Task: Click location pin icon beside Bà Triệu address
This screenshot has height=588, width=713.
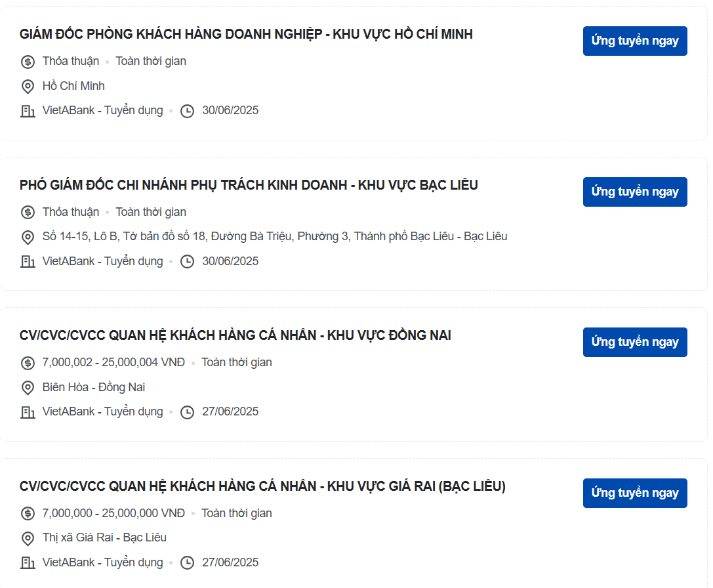Action: [28, 237]
